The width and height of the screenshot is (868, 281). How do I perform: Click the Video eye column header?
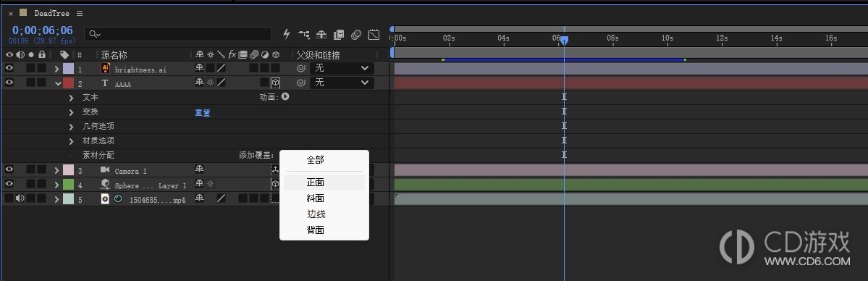point(9,55)
